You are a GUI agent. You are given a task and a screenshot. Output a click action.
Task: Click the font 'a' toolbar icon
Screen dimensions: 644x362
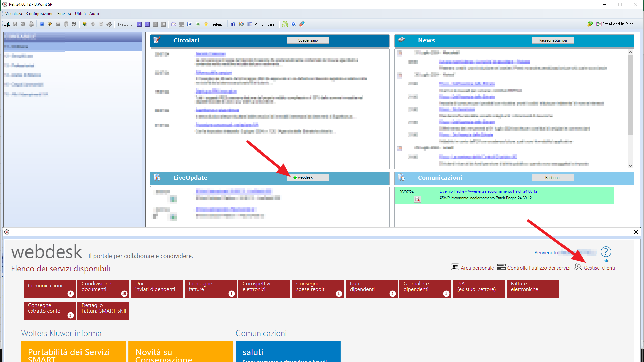(x=233, y=24)
